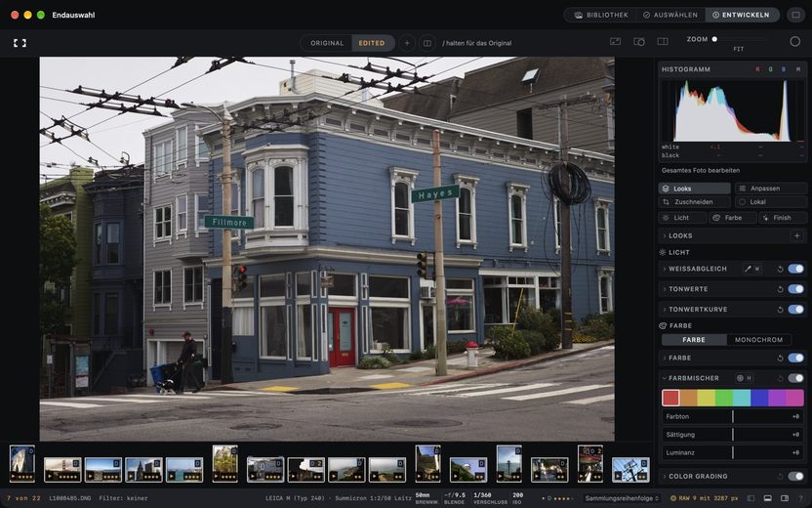Turn on the Farbmischer toggle

(x=796, y=378)
